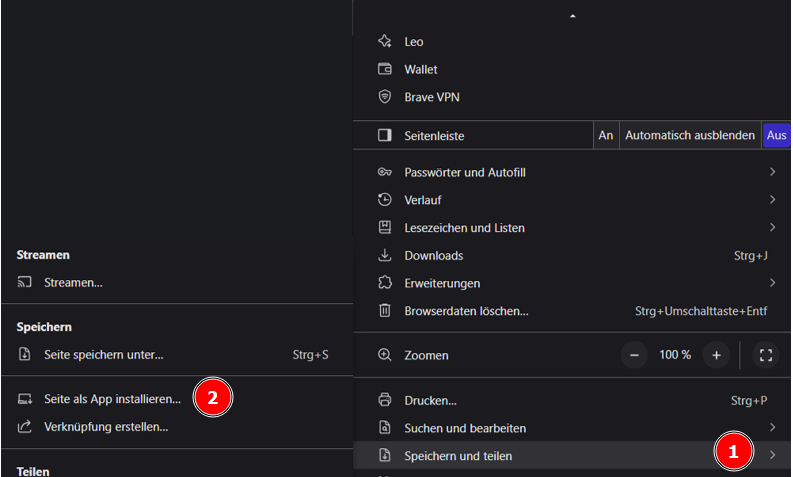Click the Downloads arrow icon
The width and height of the screenshot is (793, 477).
(384, 256)
